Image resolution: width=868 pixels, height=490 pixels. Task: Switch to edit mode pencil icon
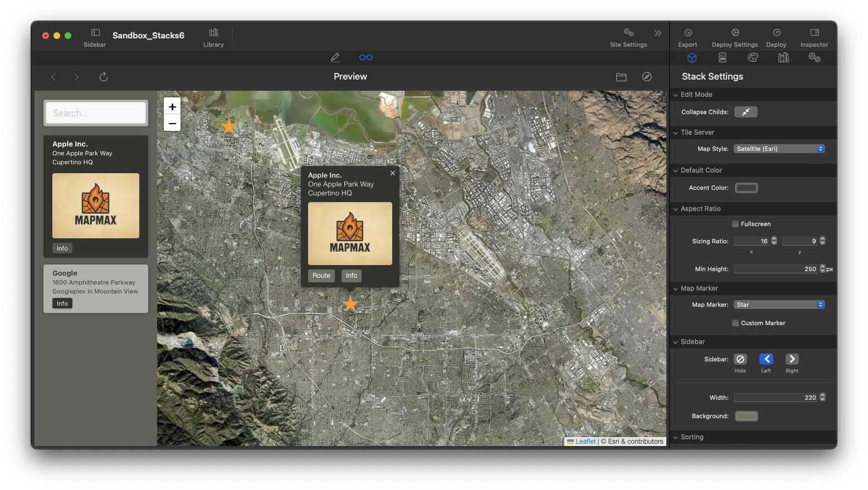tap(335, 57)
